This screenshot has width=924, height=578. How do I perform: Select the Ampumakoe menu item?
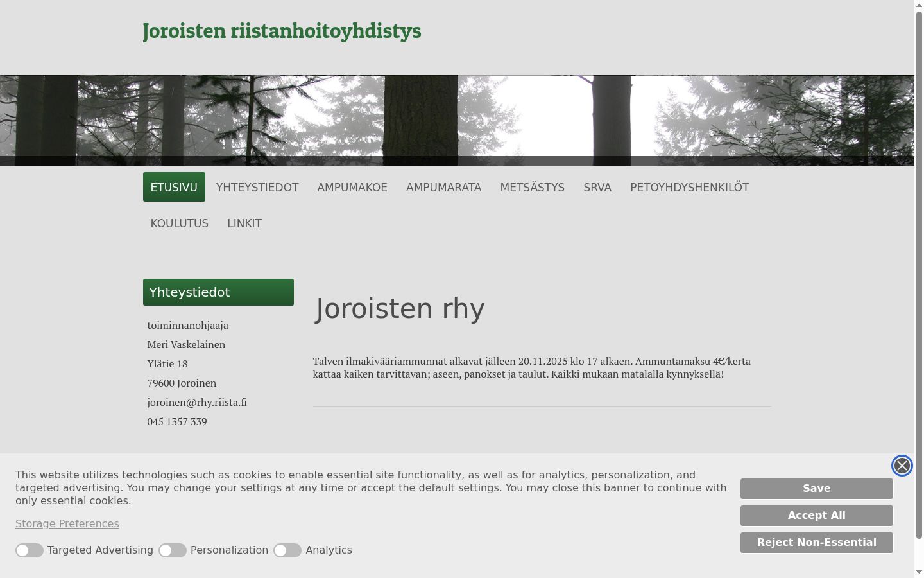(352, 188)
